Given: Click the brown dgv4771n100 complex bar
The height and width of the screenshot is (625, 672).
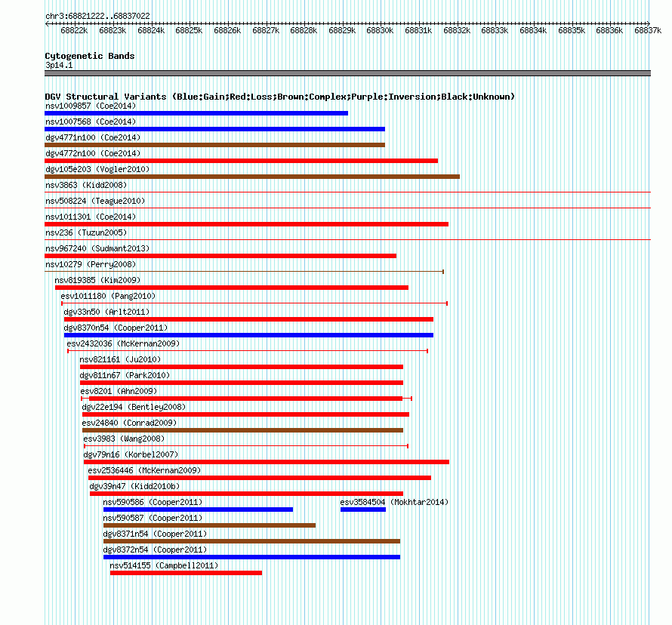Looking at the screenshot, I should click(214, 145).
